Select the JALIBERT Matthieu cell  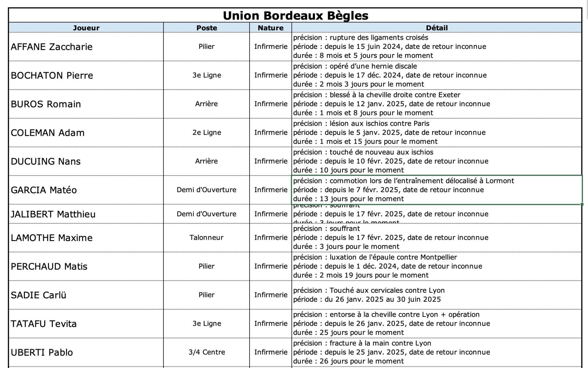[x=86, y=214]
